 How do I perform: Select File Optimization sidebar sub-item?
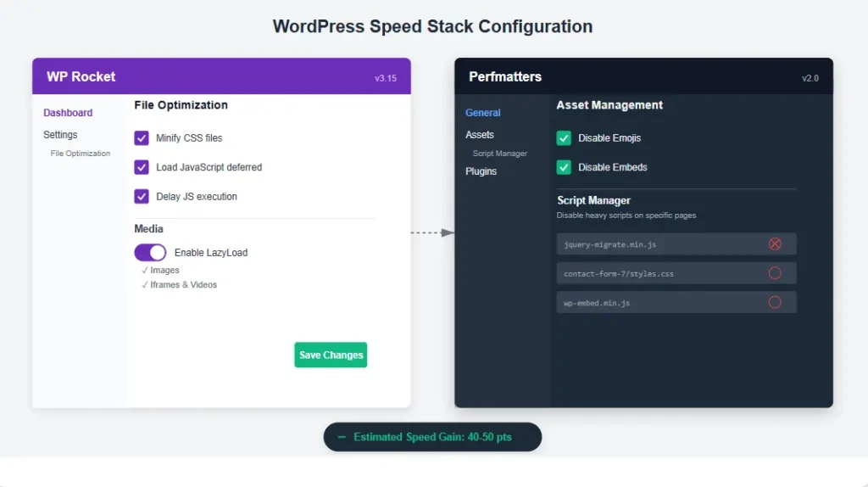[81, 154]
